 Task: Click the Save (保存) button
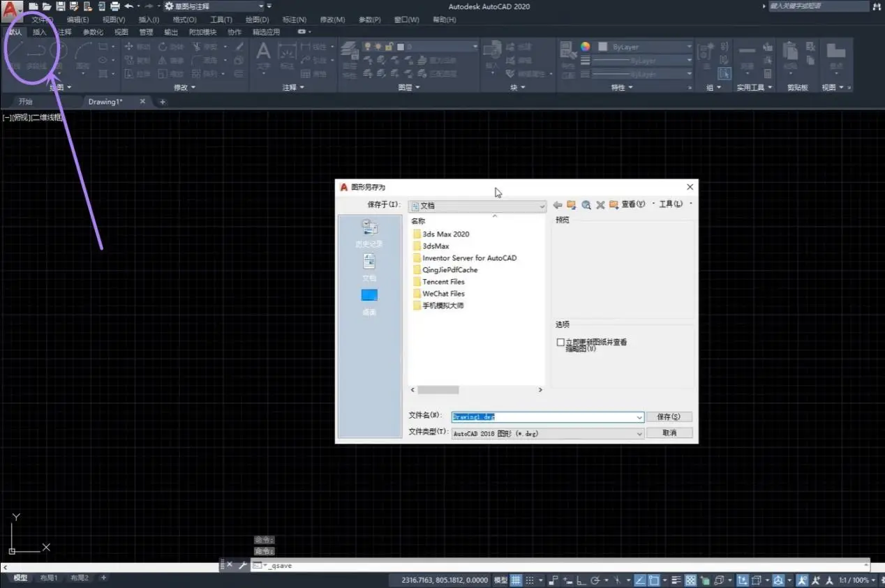(668, 417)
